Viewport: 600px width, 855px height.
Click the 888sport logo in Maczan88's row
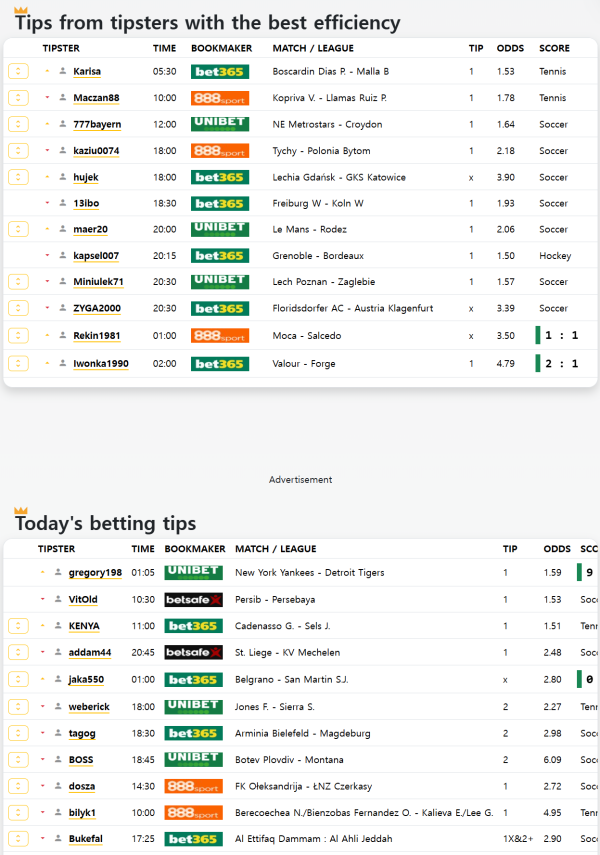click(x=219, y=98)
